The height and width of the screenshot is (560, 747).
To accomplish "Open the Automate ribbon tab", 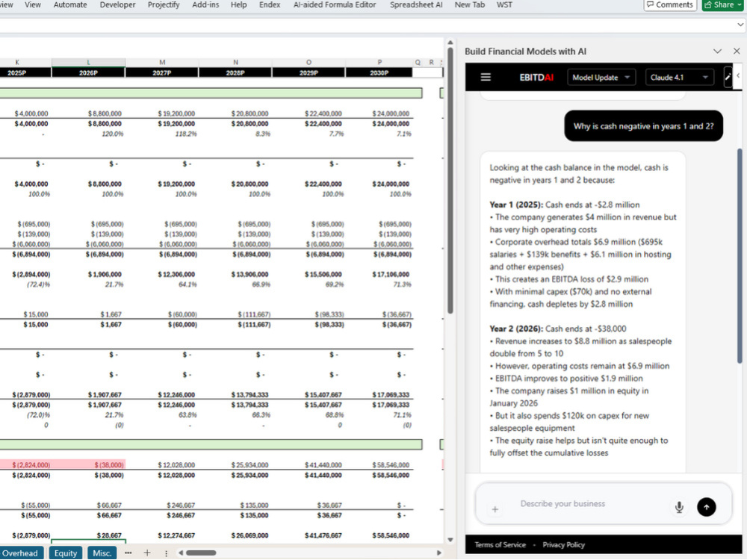I will pyautogui.click(x=70, y=4).
